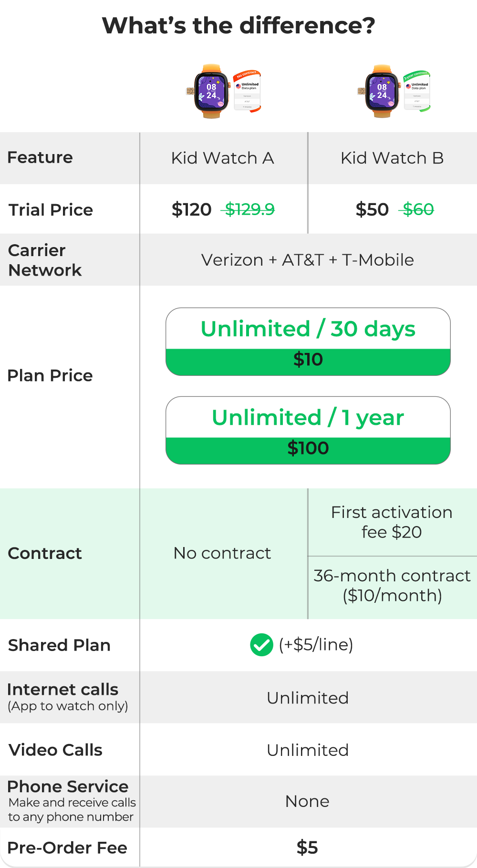Click the $100 green plan price bar
The width and height of the screenshot is (477, 868).
click(x=308, y=451)
